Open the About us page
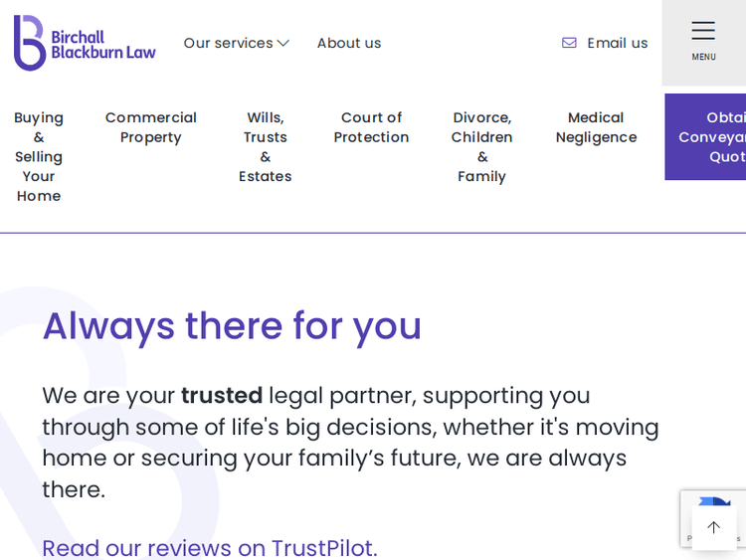Viewport: 746px width, 560px height. click(349, 43)
